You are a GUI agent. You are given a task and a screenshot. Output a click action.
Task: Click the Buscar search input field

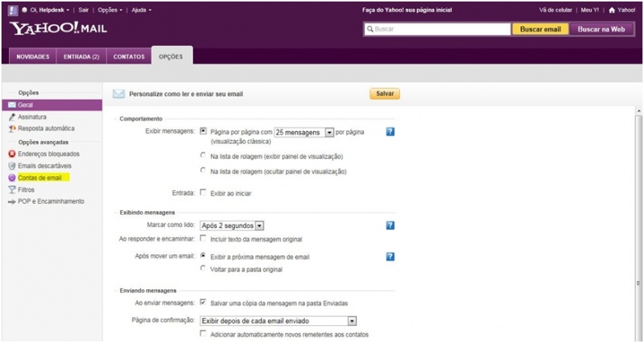(x=437, y=29)
